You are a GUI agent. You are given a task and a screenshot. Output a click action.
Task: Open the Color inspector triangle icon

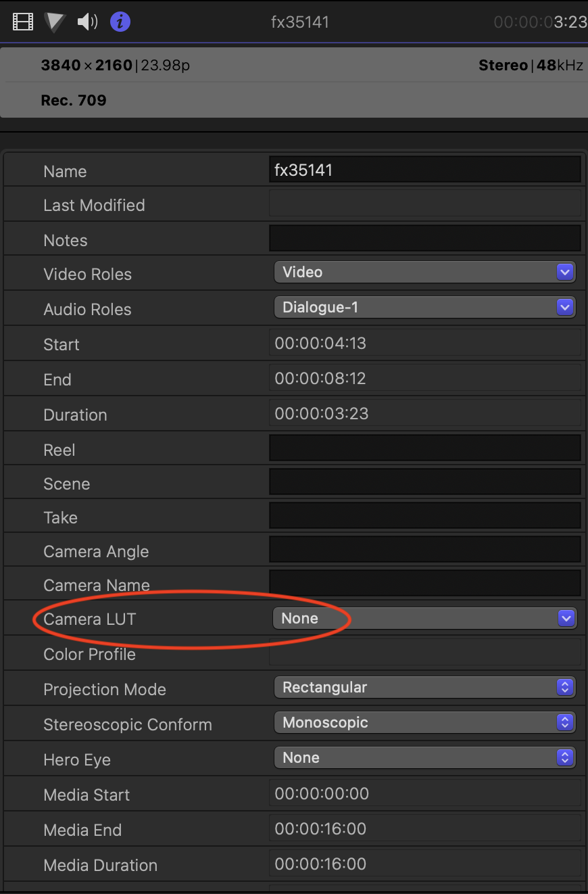point(55,22)
